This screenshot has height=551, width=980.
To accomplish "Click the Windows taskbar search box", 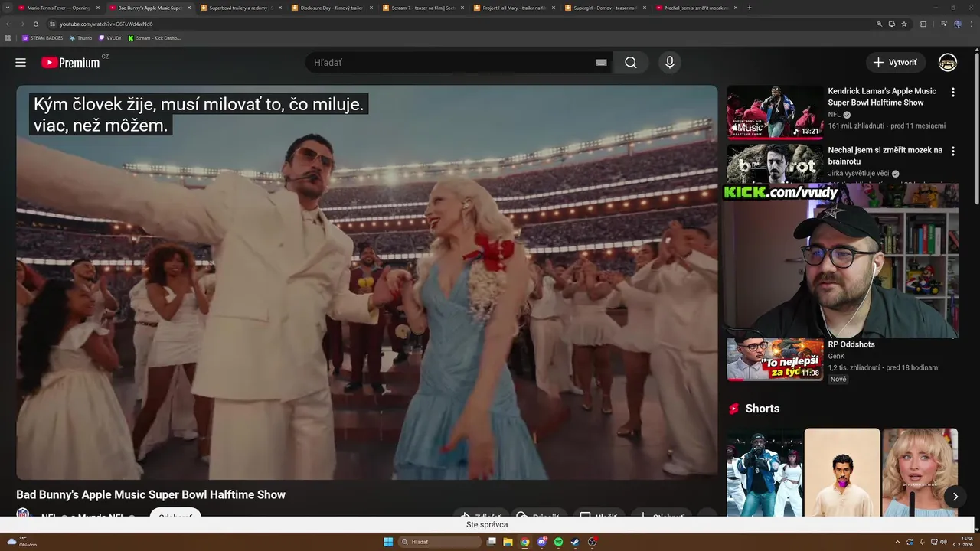I will click(440, 542).
